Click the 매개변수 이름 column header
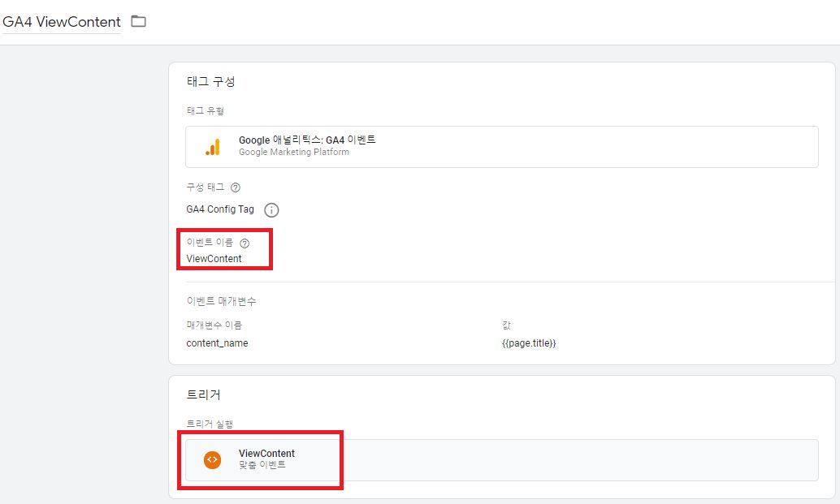The height and width of the screenshot is (504, 840). pos(214,325)
